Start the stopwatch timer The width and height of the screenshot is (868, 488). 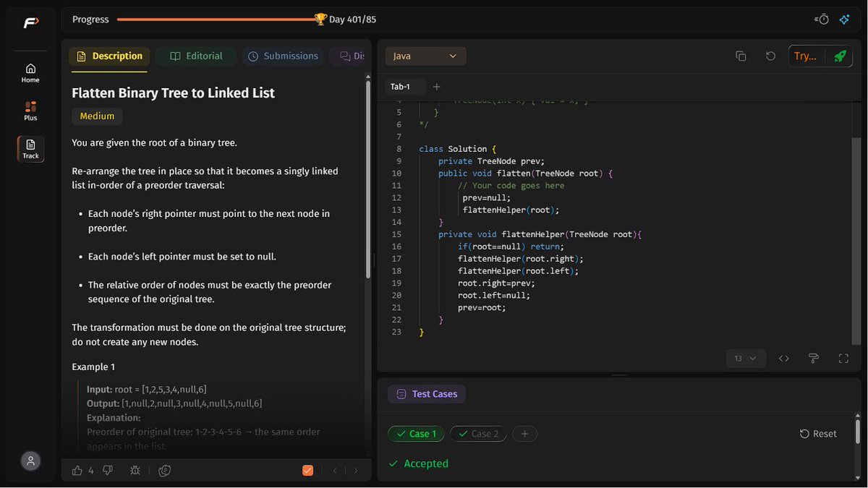click(822, 20)
